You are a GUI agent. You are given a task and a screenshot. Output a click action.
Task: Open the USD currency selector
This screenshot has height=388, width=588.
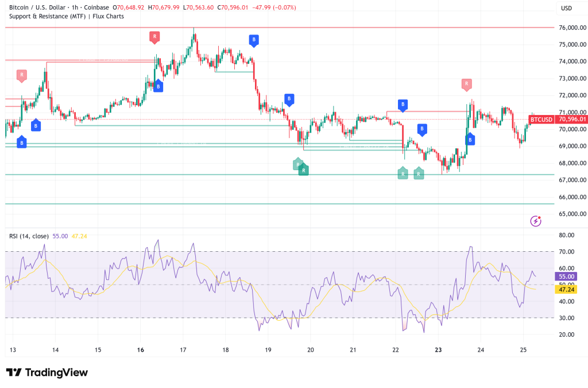566,8
